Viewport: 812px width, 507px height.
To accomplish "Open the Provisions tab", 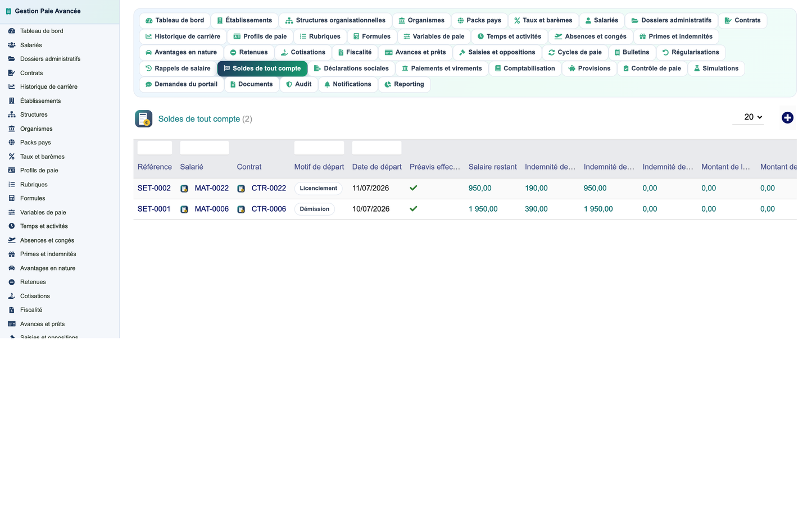I will (x=589, y=68).
